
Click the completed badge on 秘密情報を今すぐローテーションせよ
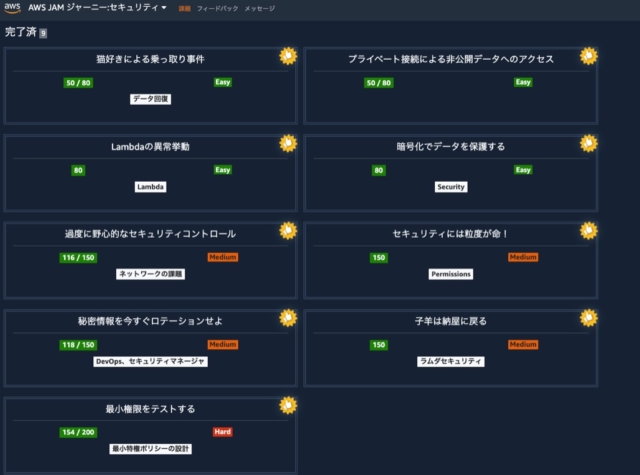tap(289, 318)
